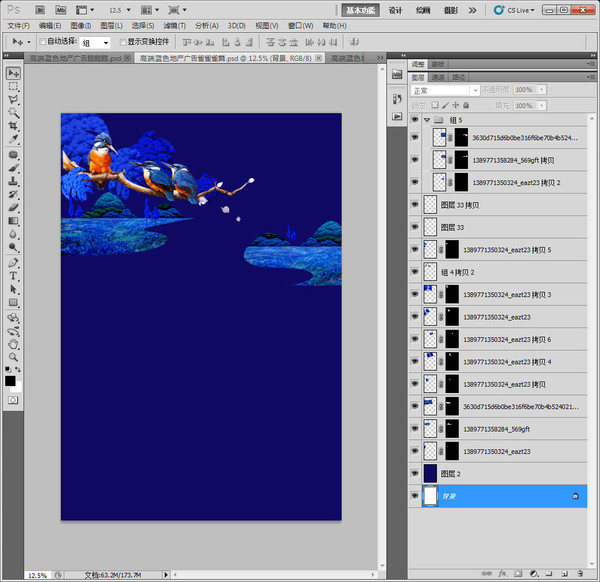Screen dimensions: 600x582
Task: Select the Eraser tool
Action: [x=13, y=207]
